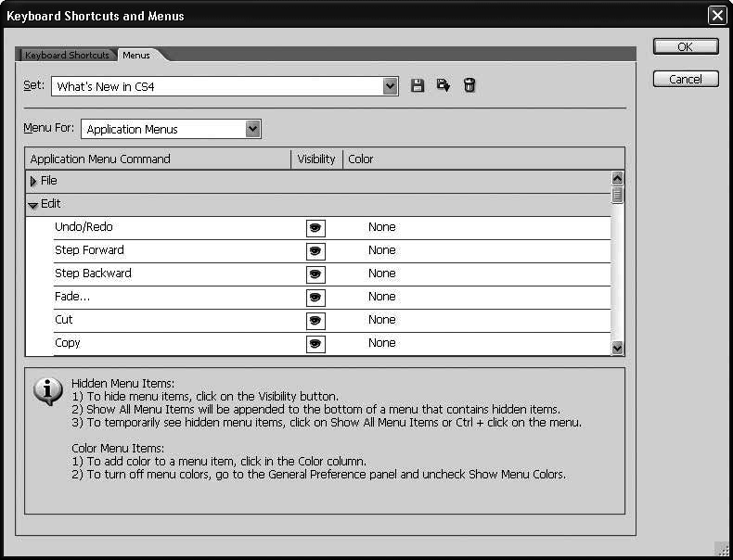This screenshot has height=560, width=733.
Task: Select the Menus tab
Action: click(x=136, y=55)
